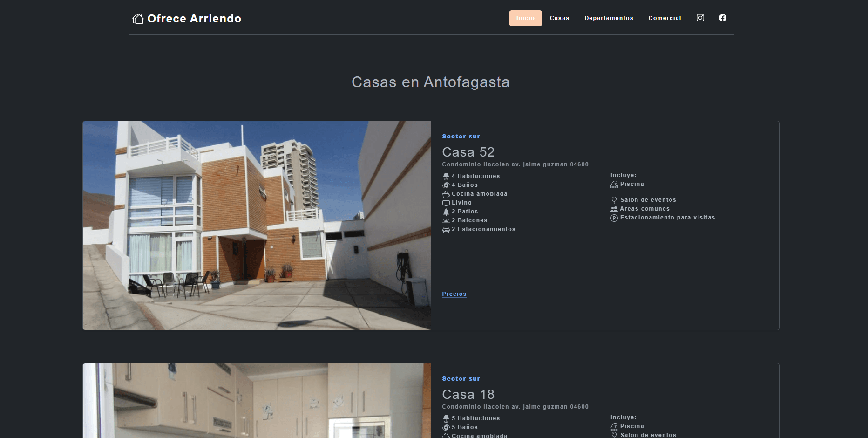Click the 2 Balcones text
Viewport: 868px width, 438px height.
(469, 220)
